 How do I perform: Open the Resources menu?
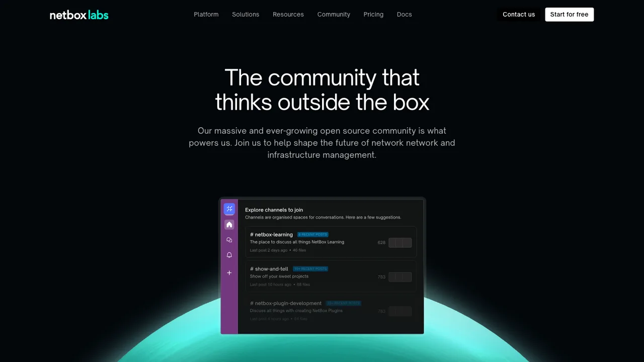[x=288, y=15]
